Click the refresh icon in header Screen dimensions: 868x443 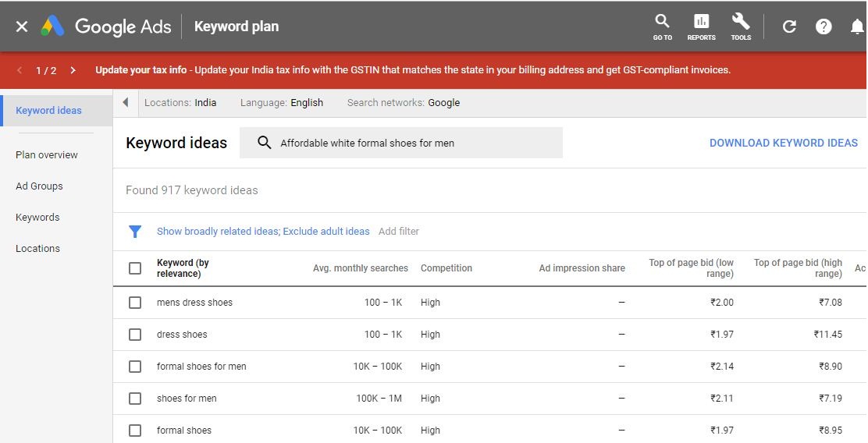pyautogui.click(x=789, y=27)
